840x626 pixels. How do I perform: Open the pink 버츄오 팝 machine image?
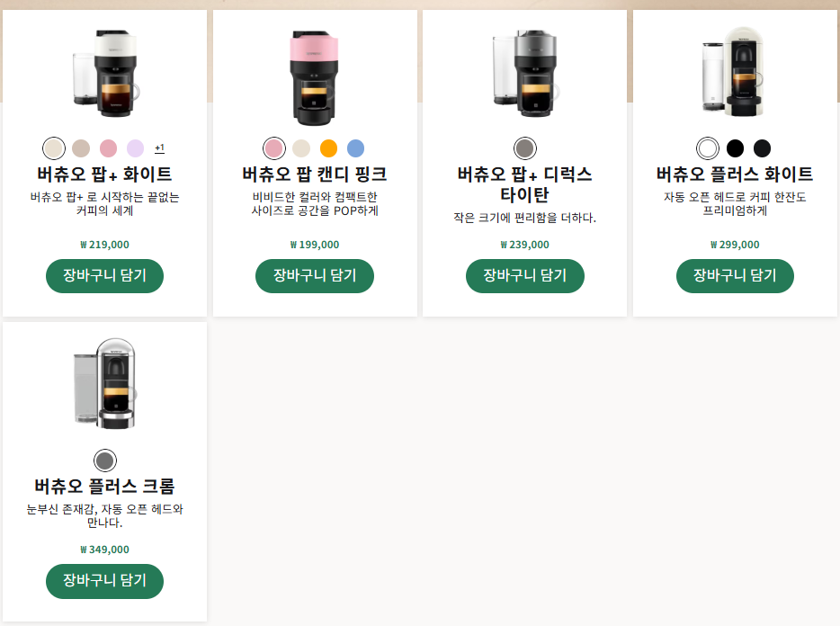tap(315, 77)
